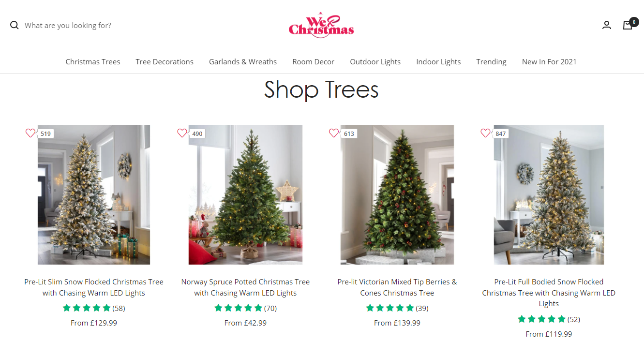This screenshot has height=356, width=644.
Task: Toggle wishlist heart on Full Bodied Snow Flocked tree
Action: click(485, 133)
